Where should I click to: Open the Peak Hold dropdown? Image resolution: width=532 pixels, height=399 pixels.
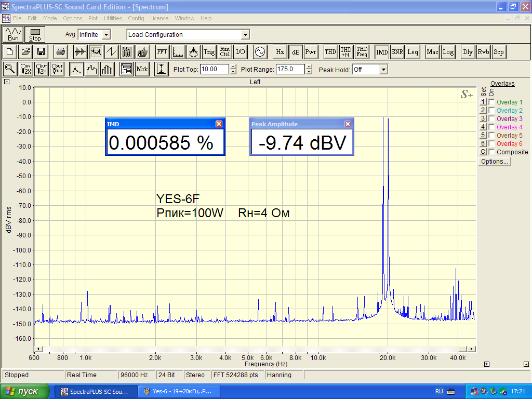tap(383, 70)
